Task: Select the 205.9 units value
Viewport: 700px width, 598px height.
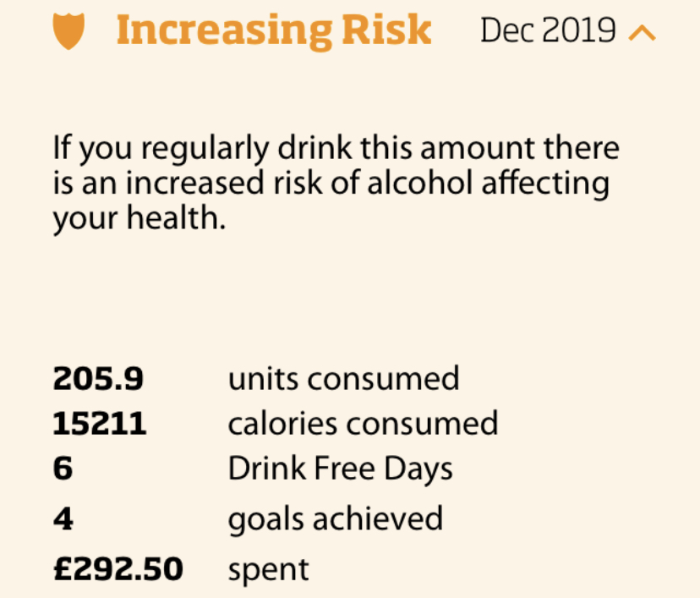Action: (x=98, y=379)
